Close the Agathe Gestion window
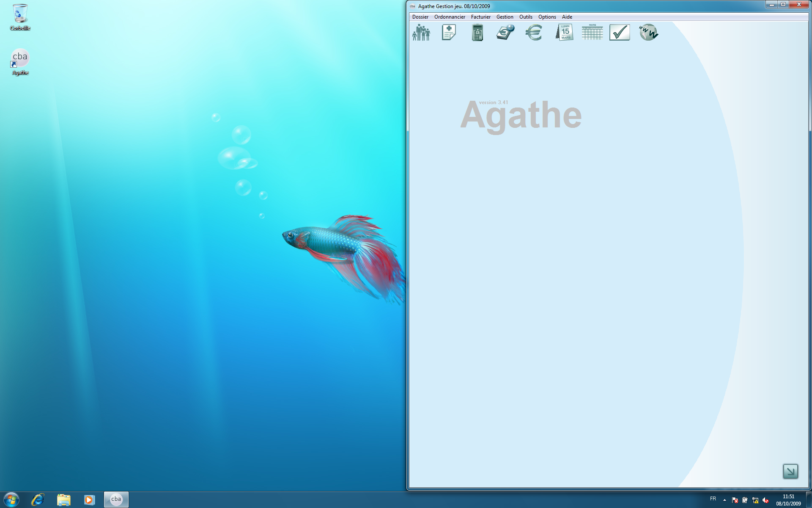 point(799,5)
